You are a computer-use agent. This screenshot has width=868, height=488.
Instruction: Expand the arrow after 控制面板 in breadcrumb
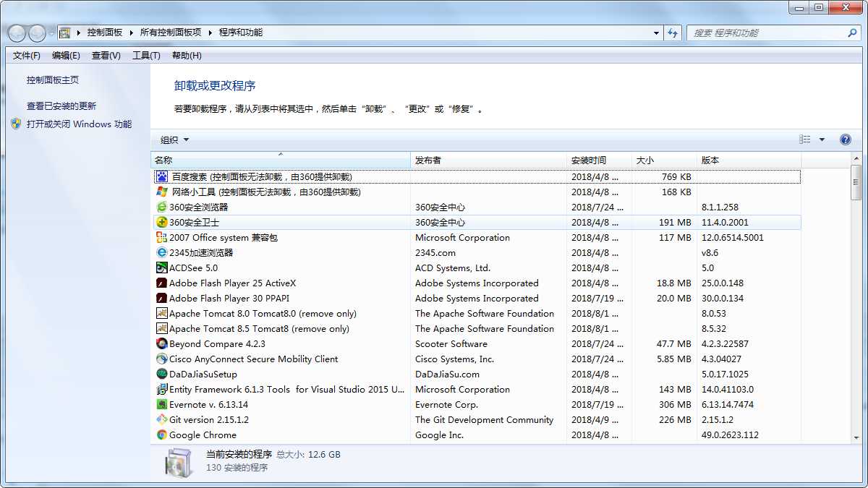tap(131, 33)
